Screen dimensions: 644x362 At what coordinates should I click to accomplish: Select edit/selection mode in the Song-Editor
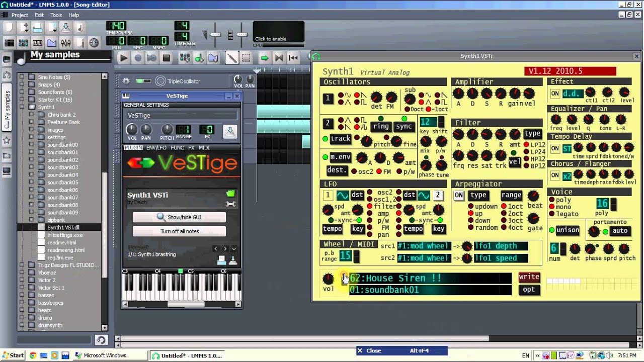pyautogui.click(x=246, y=58)
